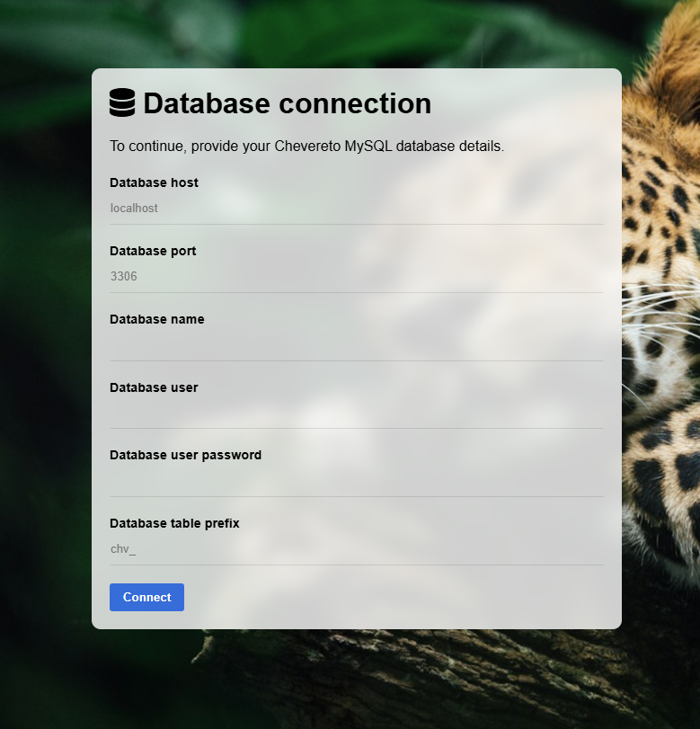
Task: Focus the Database user password input field
Action: pyautogui.click(x=356, y=481)
